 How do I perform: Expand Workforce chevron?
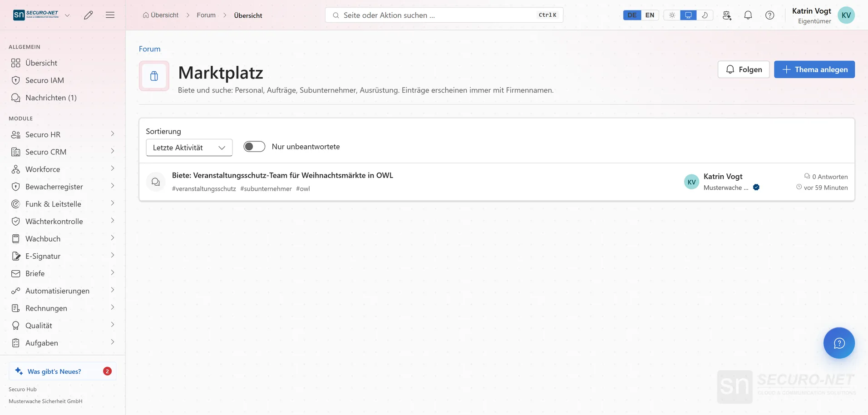coord(113,168)
